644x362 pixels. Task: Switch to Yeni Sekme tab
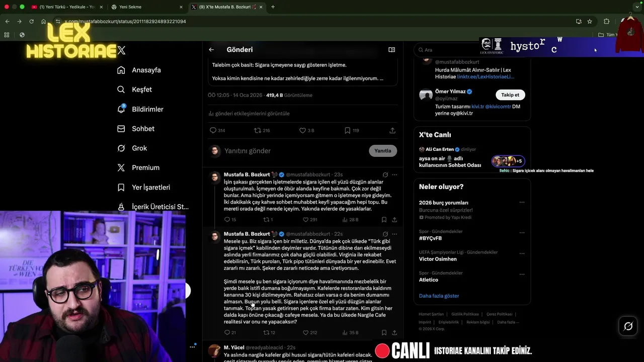coord(147,7)
